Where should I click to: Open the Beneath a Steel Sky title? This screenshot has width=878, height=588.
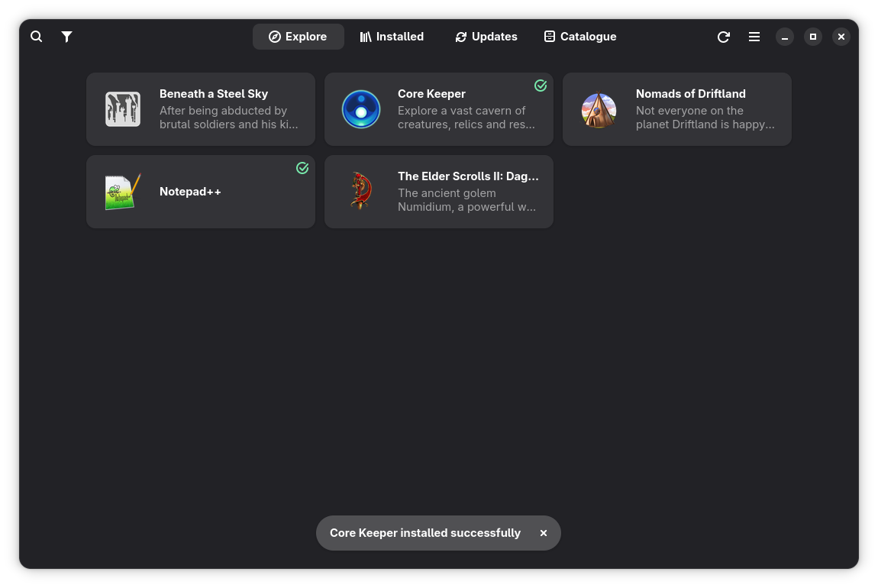[x=213, y=93]
